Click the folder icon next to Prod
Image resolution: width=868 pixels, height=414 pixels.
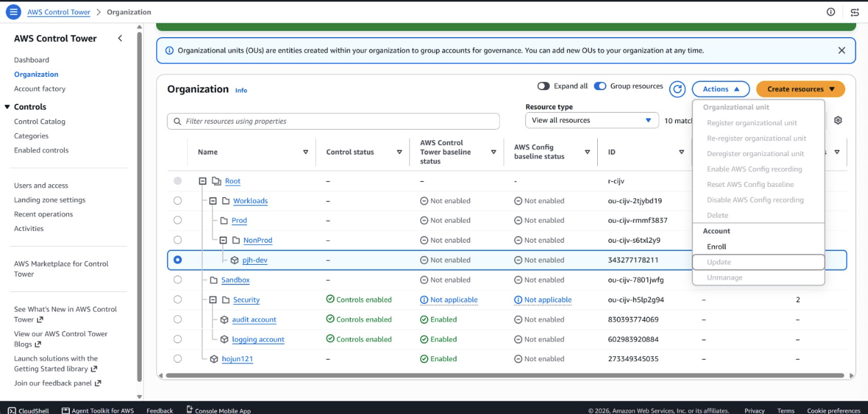(x=224, y=221)
